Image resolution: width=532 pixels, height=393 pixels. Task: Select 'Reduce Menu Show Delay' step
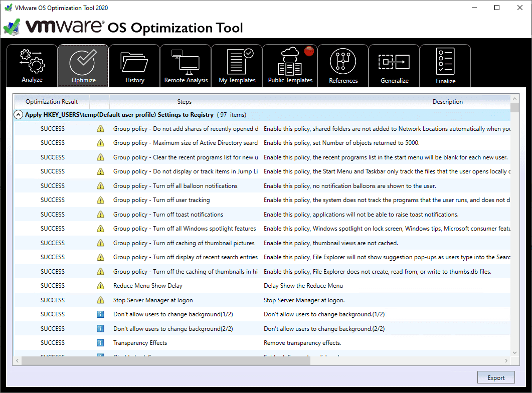tap(148, 286)
